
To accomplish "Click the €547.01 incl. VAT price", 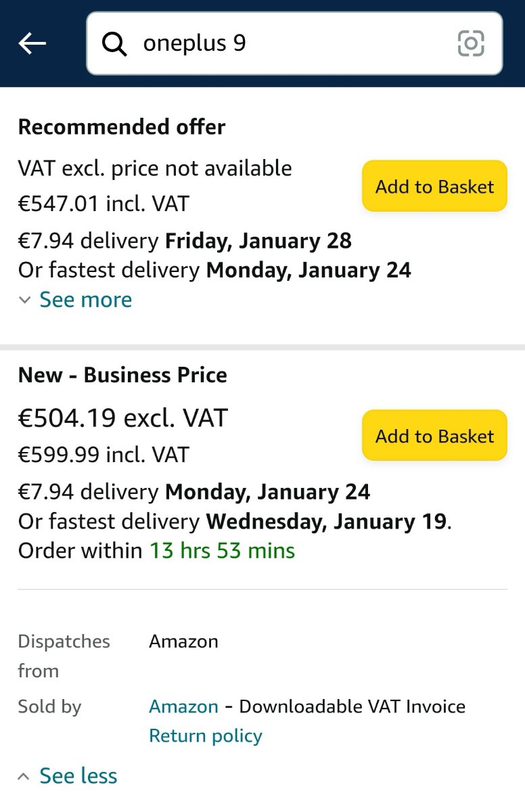I will (x=104, y=203).
